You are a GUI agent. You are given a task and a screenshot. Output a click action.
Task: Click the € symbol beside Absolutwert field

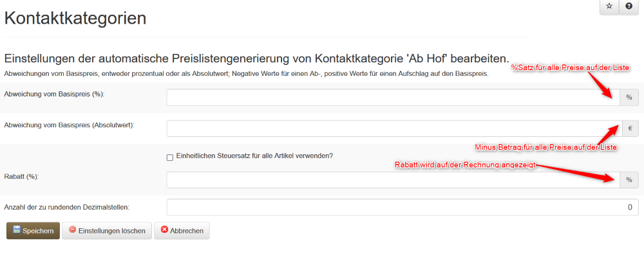629,129
